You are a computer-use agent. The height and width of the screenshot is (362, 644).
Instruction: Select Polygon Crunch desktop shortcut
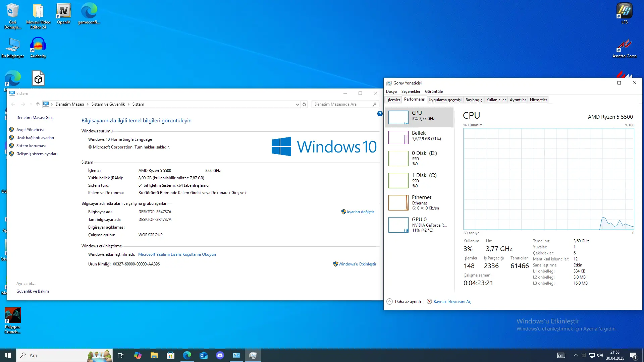point(12,321)
